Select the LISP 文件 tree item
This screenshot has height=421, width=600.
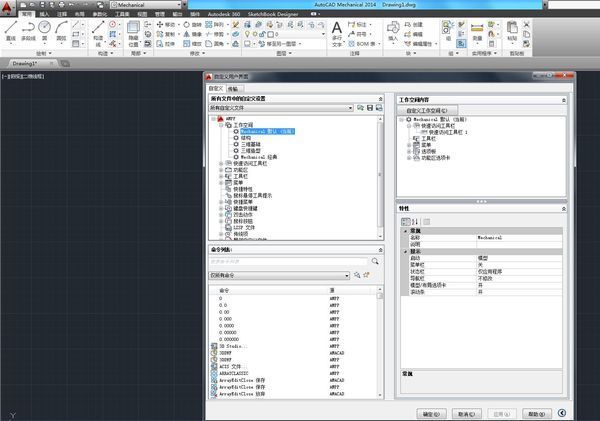[244, 227]
